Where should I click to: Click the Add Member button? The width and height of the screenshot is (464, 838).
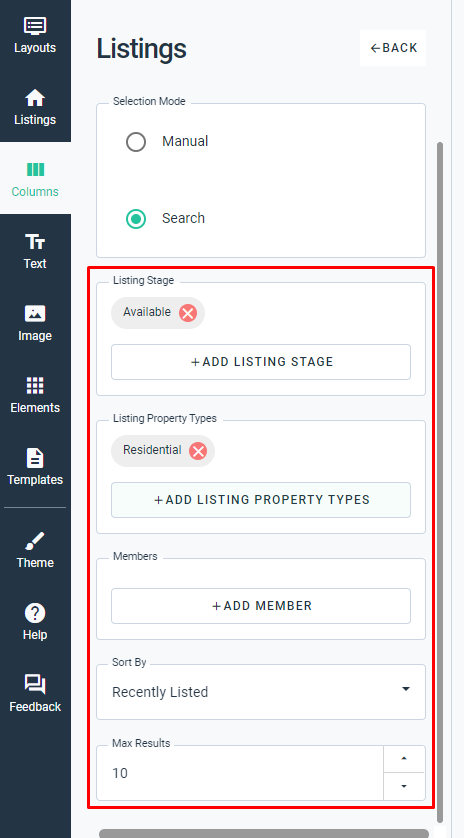(x=261, y=606)
